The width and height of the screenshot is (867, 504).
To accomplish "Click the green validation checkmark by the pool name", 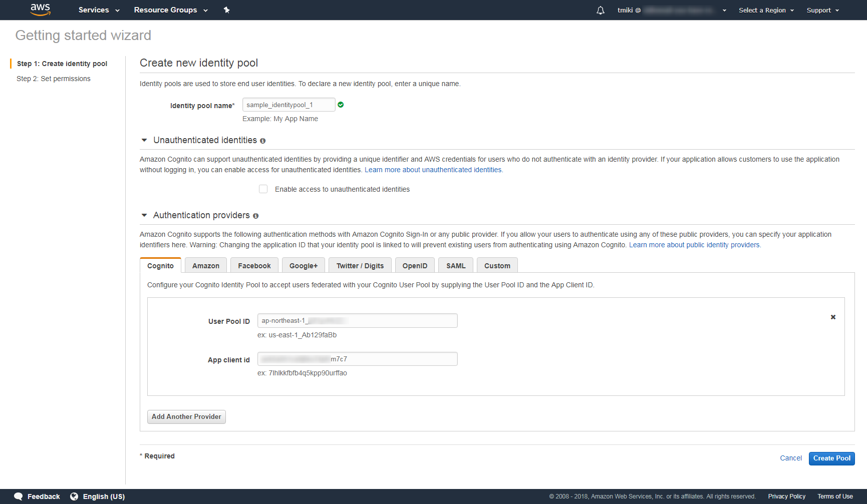I will pyautogui.click(x=341, y=105).
